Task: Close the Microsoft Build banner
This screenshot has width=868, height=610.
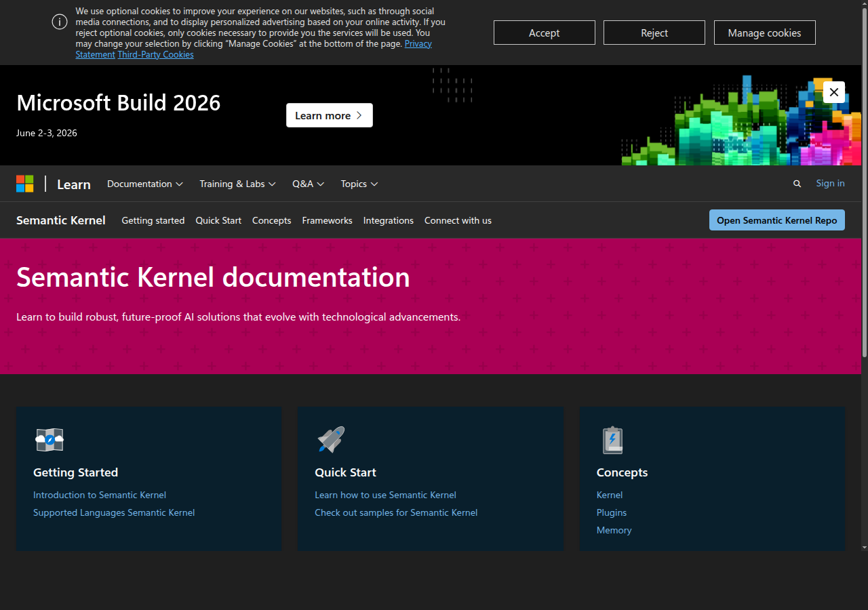Action: (834, 92)
